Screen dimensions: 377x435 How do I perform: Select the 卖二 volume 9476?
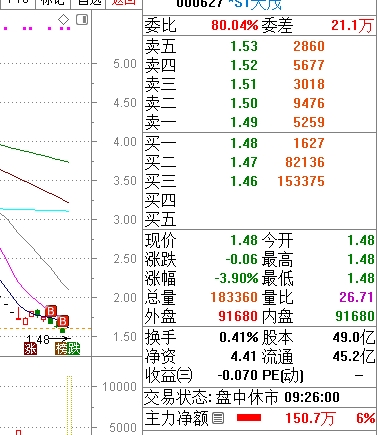tap(309, 103)
